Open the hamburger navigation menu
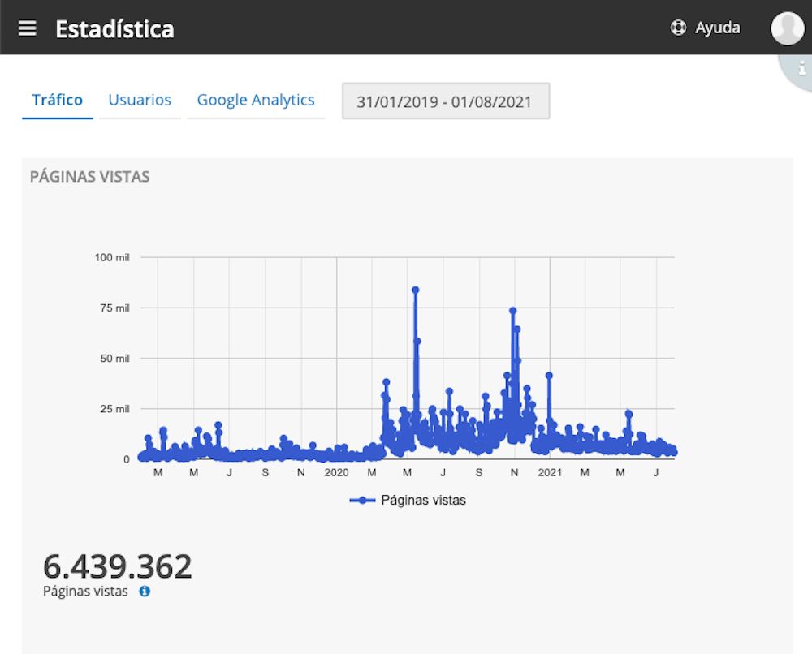Viewport: 812px width, 654px height. (x=28, y=28)
